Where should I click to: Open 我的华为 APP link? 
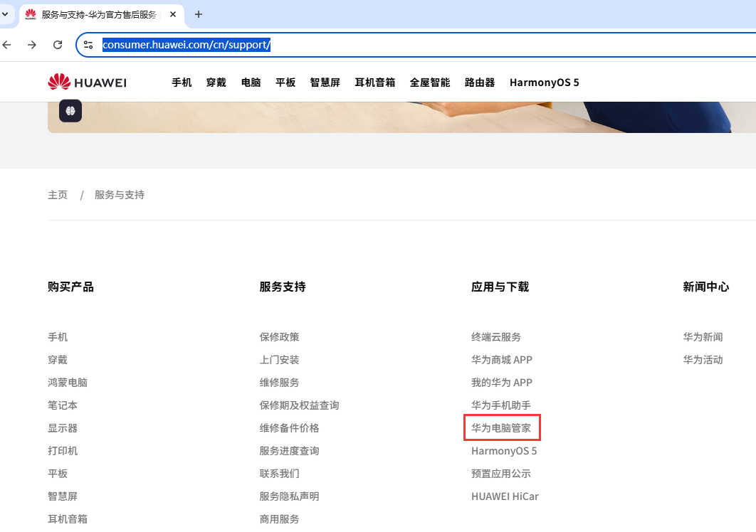pos(502,383)
